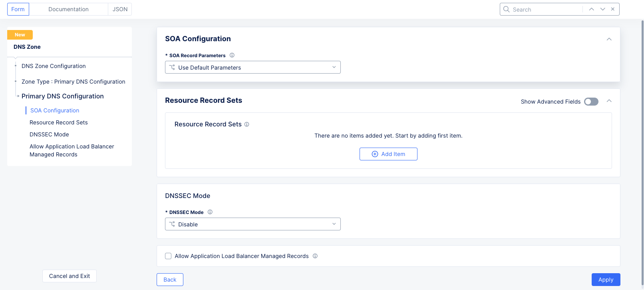Switch to the JSON tab

(120, 9)
